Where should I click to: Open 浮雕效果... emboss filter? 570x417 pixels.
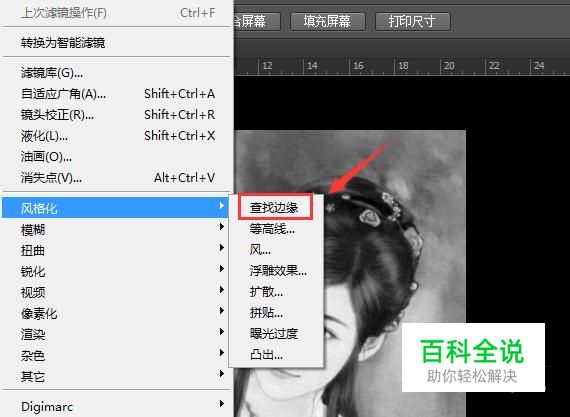276,270
